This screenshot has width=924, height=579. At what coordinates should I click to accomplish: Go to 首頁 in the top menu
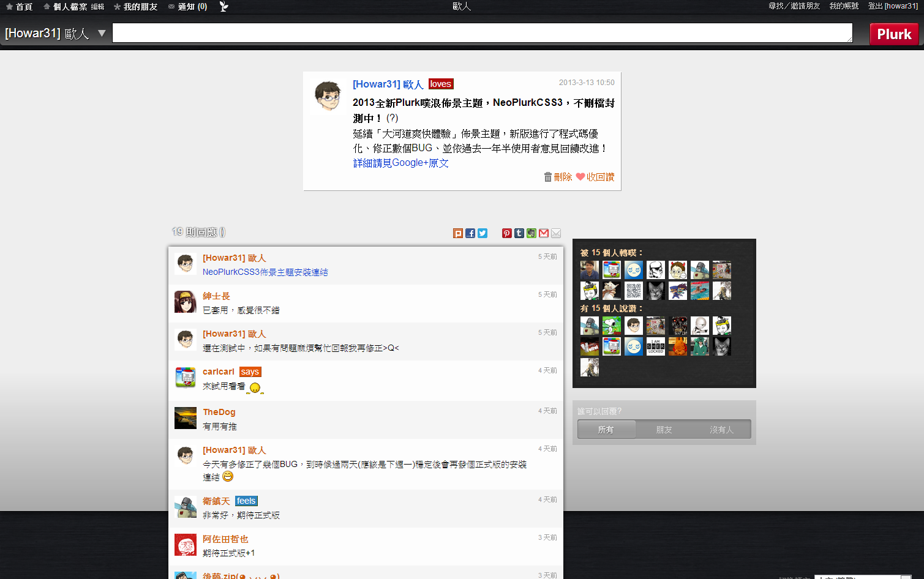20,7
